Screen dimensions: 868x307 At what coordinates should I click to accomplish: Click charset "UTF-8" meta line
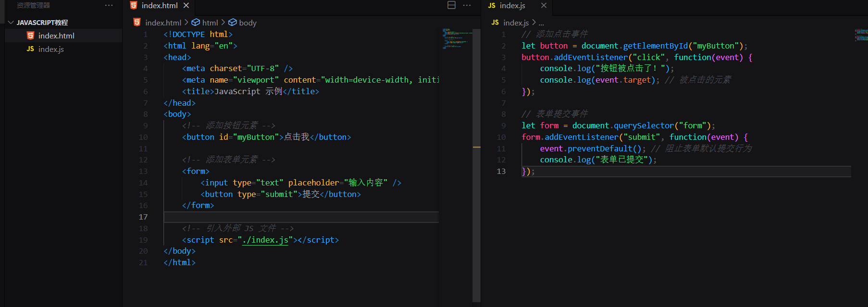point(237,68)
